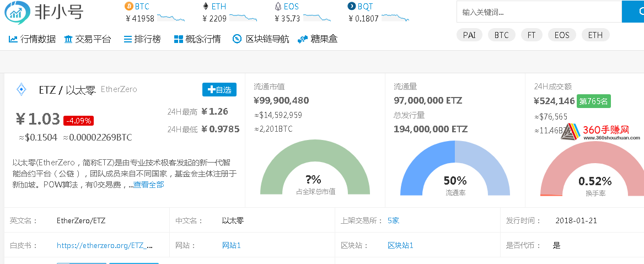Image resolution: width=644 pixels, height=264 pixels.
Task: Select the PAI hot keyword tag
Action: pyautogui.click(x=469, y=35)
